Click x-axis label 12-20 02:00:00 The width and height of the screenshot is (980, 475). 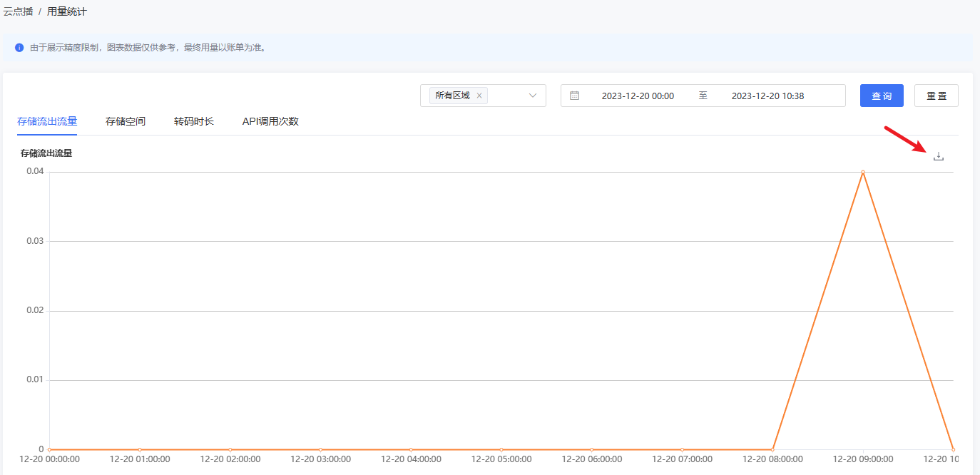pyautogui.click(x=230, y=459)
